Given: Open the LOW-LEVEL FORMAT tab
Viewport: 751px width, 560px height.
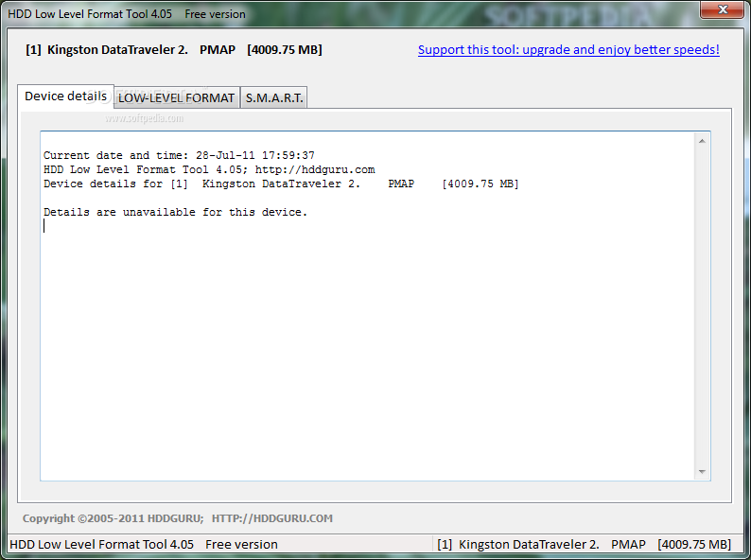Looking at the screenshot, I should click(177, 97).
